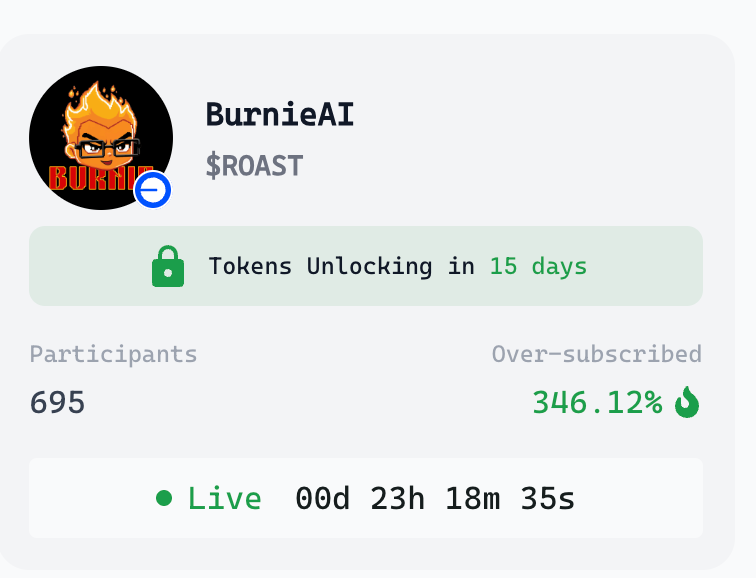The width and height of the screenshot is (756, 578).
Task: Click the green Live status text
Action: [224, 498]
